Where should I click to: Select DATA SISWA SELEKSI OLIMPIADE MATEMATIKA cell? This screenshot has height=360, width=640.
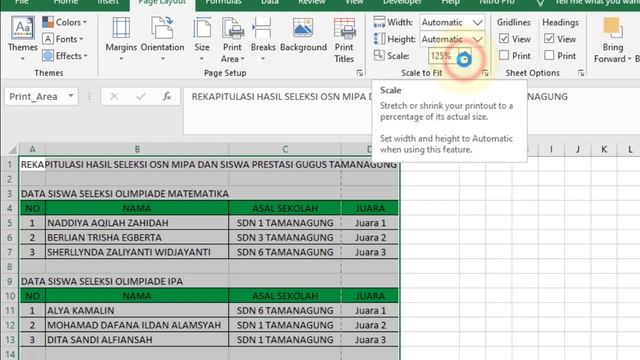(124, 194)
